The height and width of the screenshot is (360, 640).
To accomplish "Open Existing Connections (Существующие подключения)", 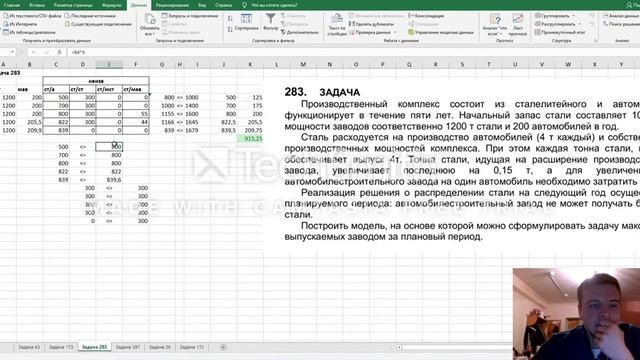I will pyautogui.click(x=98, y=24).
